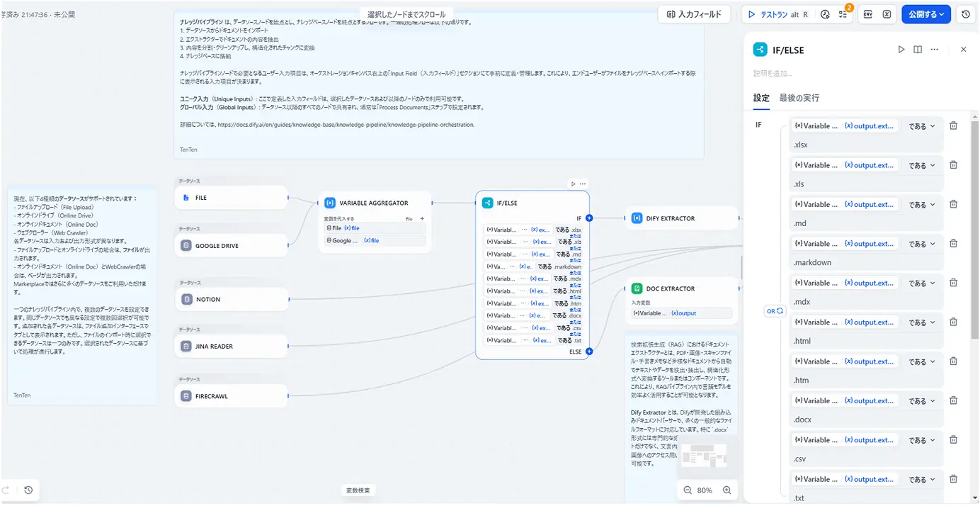
Task: Click zoom out magnifier on canvas
Action: 688,490
